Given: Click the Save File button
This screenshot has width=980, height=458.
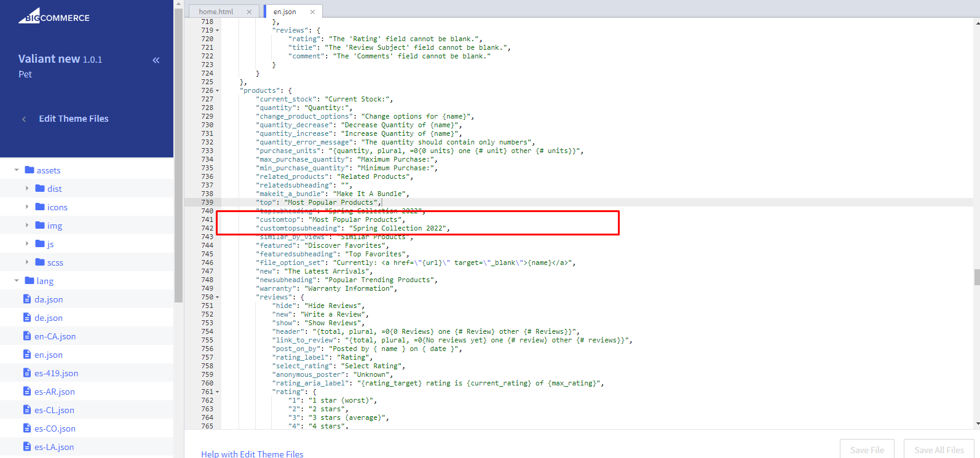Looking at the screenshot, I should (867, 449).
